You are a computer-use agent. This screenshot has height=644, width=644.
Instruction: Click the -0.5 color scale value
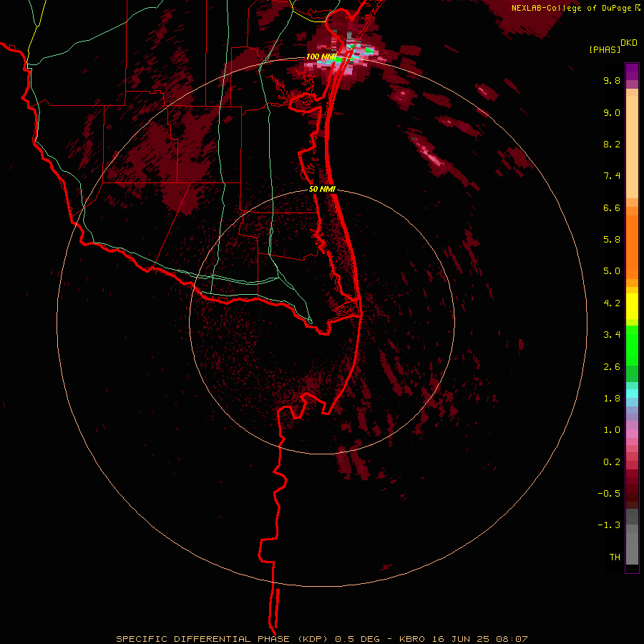click(x=609, y=494)
